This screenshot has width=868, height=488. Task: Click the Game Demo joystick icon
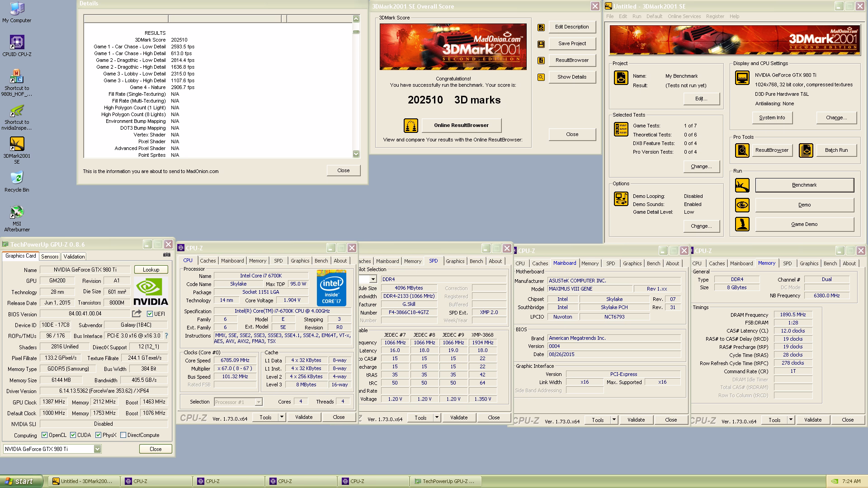[742, 225]
